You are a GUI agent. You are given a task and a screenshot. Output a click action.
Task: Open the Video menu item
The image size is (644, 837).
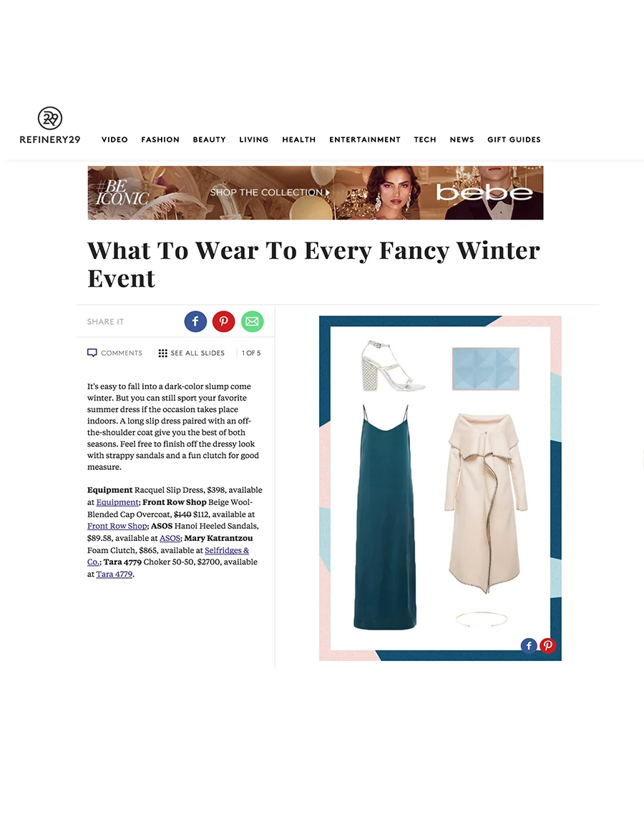[114, 139]
